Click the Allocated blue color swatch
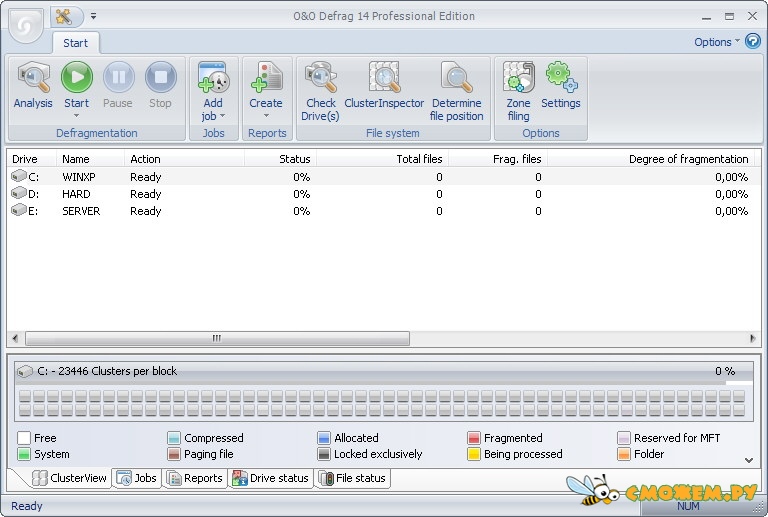Screen dimensions: 768x517 pos(324,438)
